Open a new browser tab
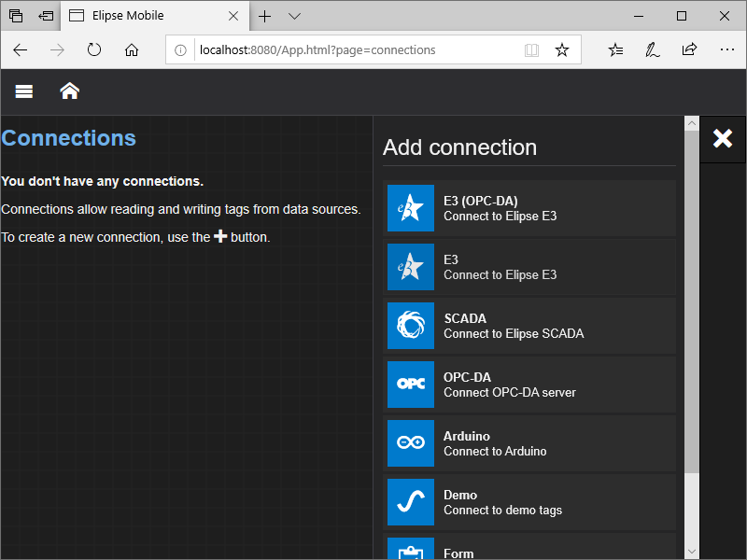Image resolution: width=747 pixels, height=560 pixels. pos(265,16)
